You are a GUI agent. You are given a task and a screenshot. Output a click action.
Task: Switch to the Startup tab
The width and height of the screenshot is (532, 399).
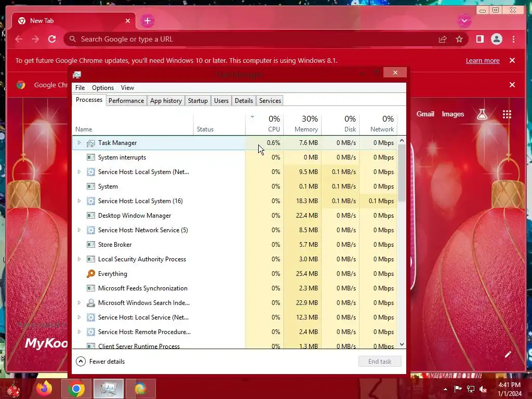tap(198, 101)
